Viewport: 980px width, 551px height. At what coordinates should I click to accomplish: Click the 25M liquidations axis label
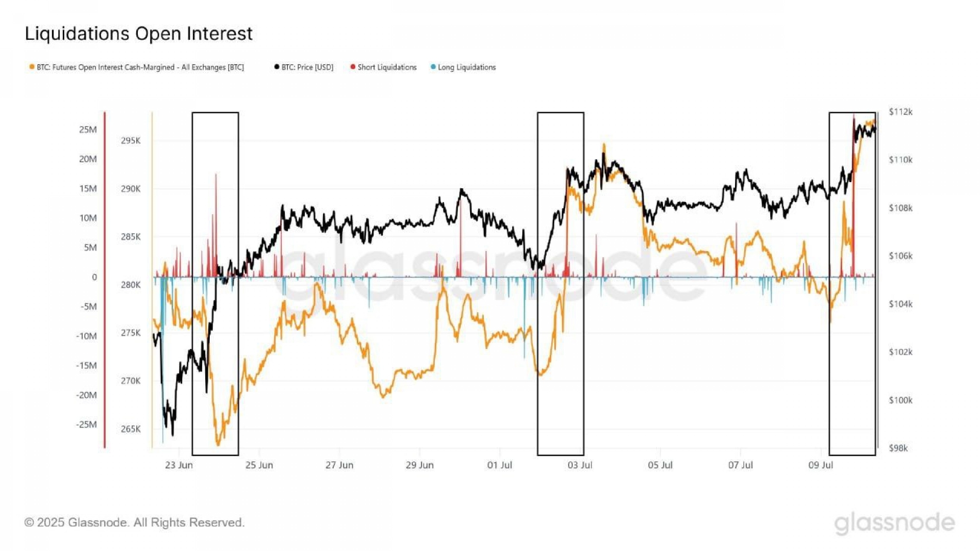pos(88,130)
